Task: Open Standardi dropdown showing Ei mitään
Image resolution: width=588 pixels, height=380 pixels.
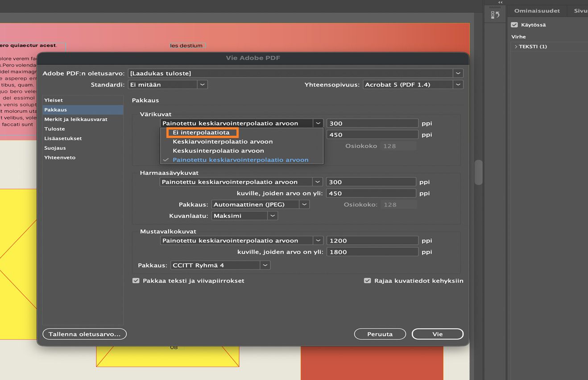Action: 168,84
